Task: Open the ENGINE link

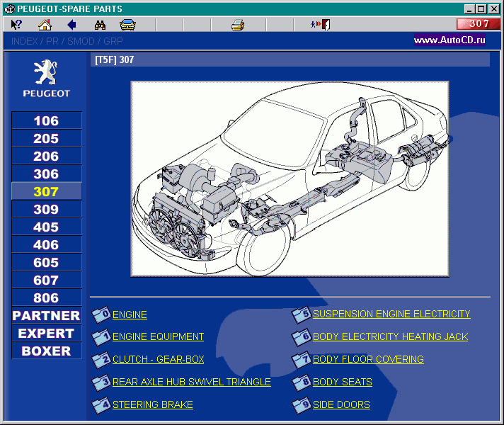Action: (x=130, y=314)
